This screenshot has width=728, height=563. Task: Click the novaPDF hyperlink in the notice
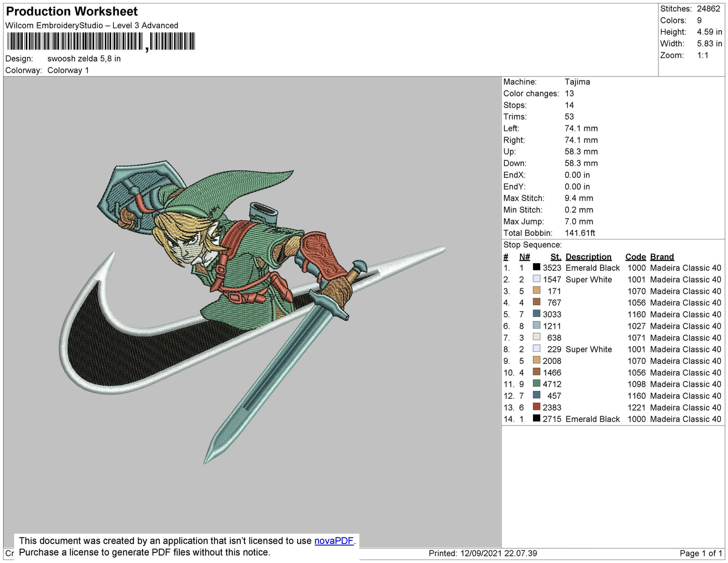334,541
